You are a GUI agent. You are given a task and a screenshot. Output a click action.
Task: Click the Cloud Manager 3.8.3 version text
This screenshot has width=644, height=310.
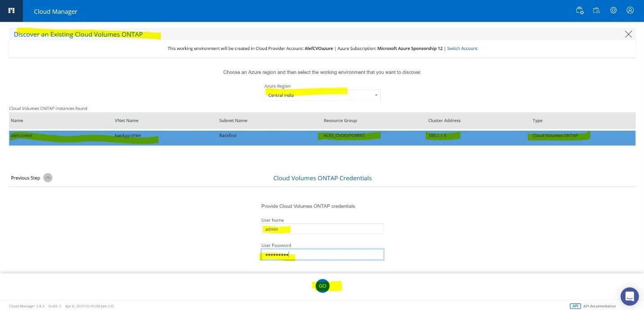(27, 306)
